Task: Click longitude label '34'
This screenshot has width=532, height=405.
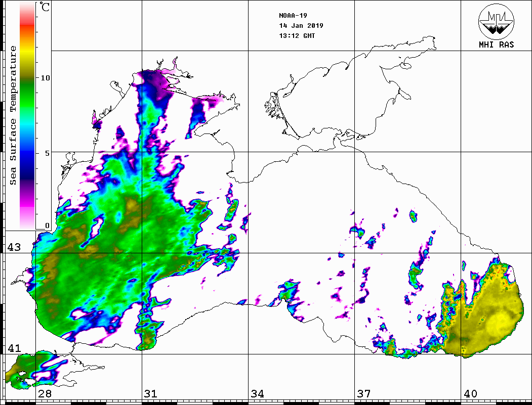Action: (257, 394)
